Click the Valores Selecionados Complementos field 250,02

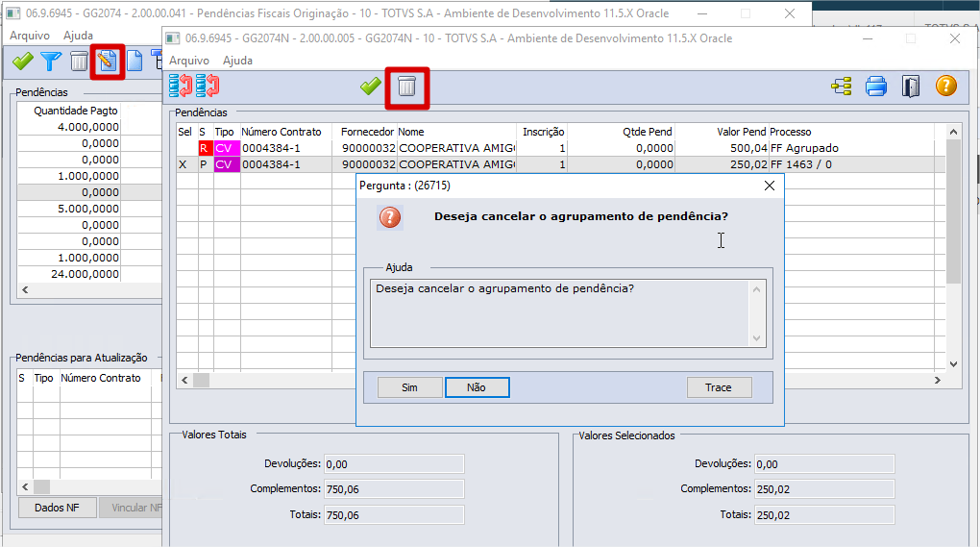[x=824, y=489]
